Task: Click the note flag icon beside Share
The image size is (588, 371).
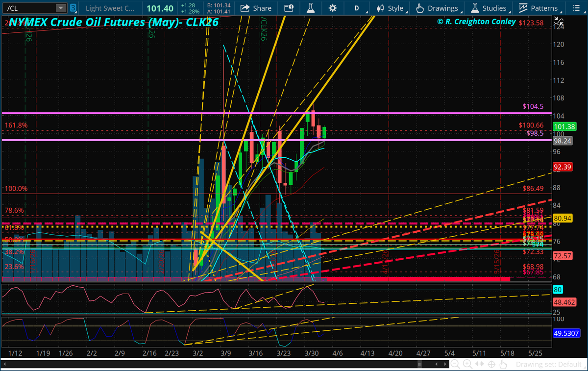Action: [x=288, y=8]
